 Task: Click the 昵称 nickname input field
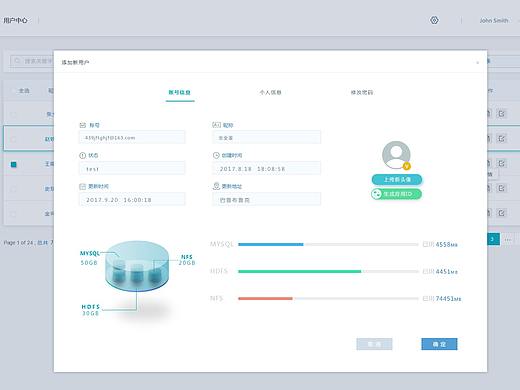267,137
